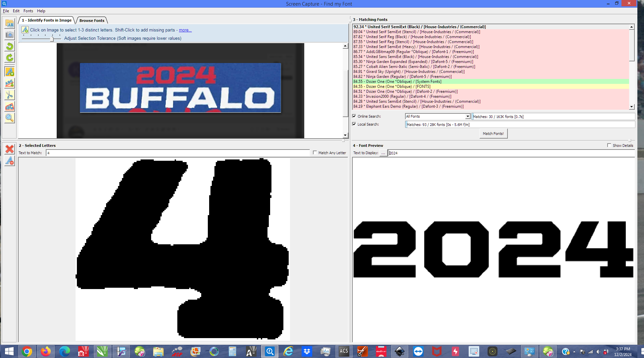The image size is (644, 358).
Task: Select Ninja Garden Expanded match
Action: tap(491, 62)
